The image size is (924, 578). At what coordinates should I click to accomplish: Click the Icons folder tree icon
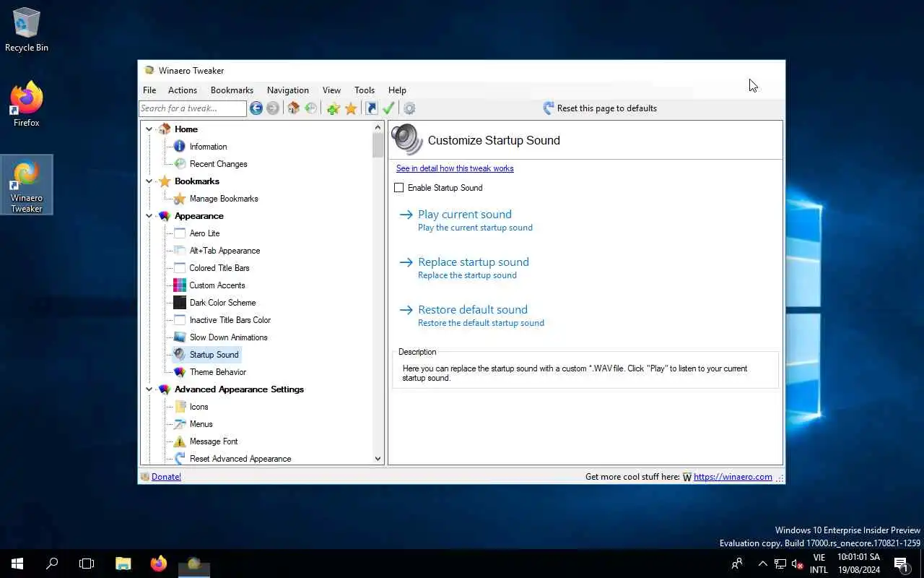tap(180, 407)
